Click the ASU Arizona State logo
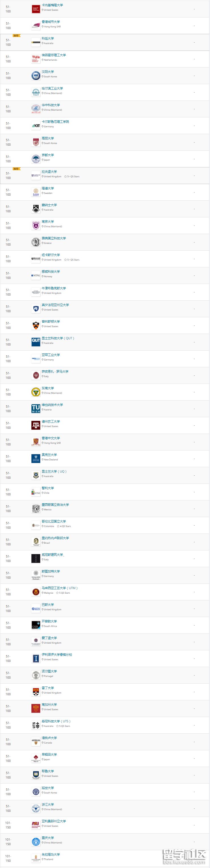This screenshot has height=868, width=210. coord(36,825)
